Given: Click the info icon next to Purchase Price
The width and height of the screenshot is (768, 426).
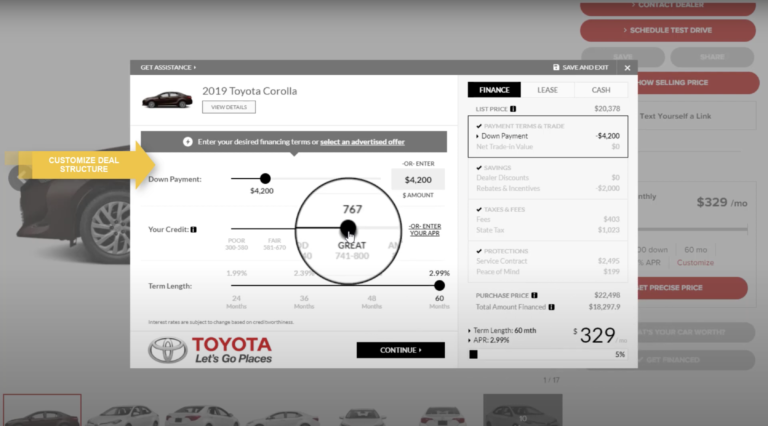Looking at the screenshot, I should tap(534, 295).
